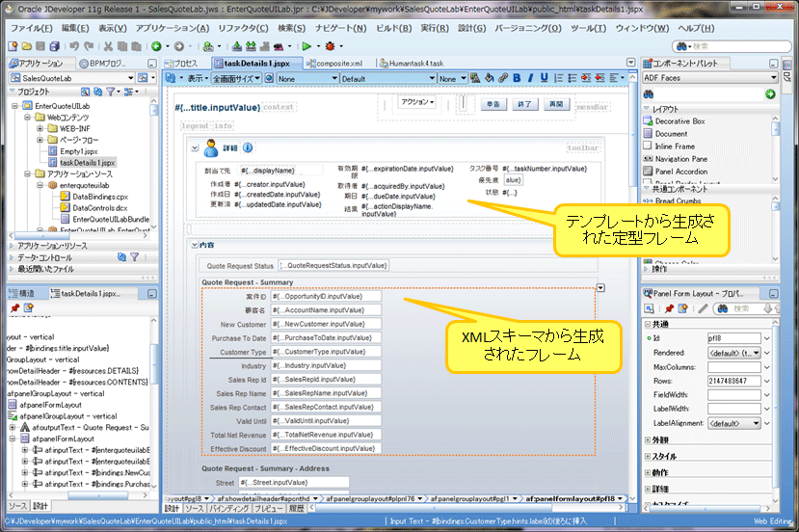
Task: Click the Save All icon
Action: (55, 46)
